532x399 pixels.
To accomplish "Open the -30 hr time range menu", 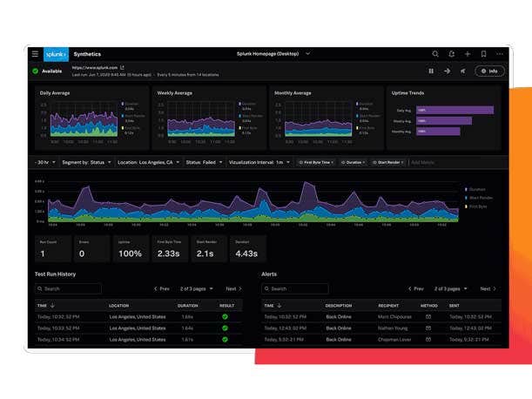I will 44,162.
